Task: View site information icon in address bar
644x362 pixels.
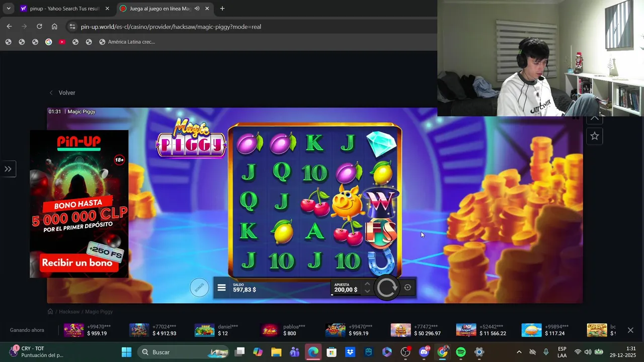Action: pos(72,27)
